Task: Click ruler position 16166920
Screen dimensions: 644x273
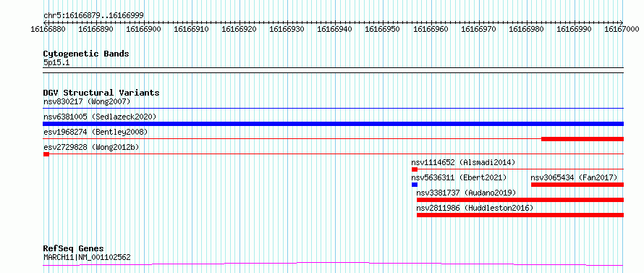Action: tap(240, 29)
